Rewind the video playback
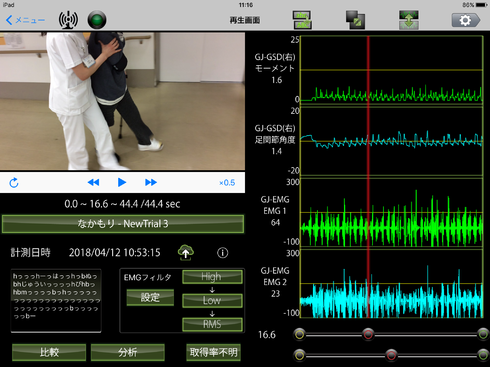Screen dimensions: 490x367 point(93,182)
